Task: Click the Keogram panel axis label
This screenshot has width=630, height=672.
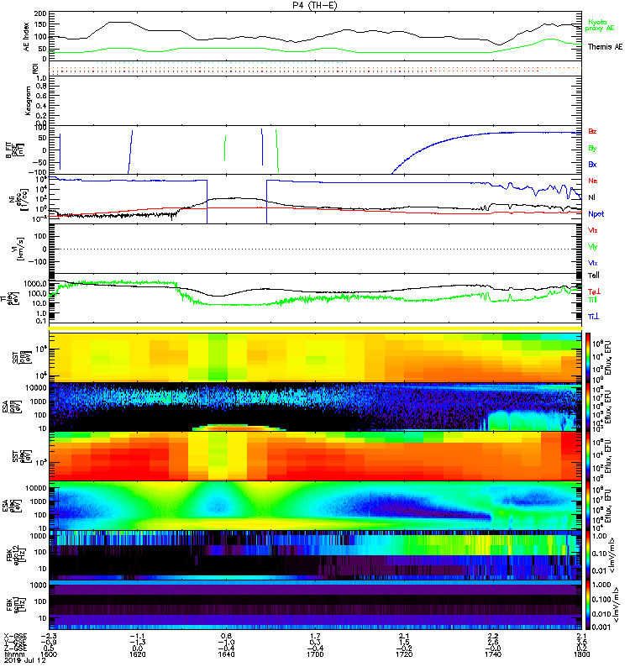Action: tap(28, 101)
